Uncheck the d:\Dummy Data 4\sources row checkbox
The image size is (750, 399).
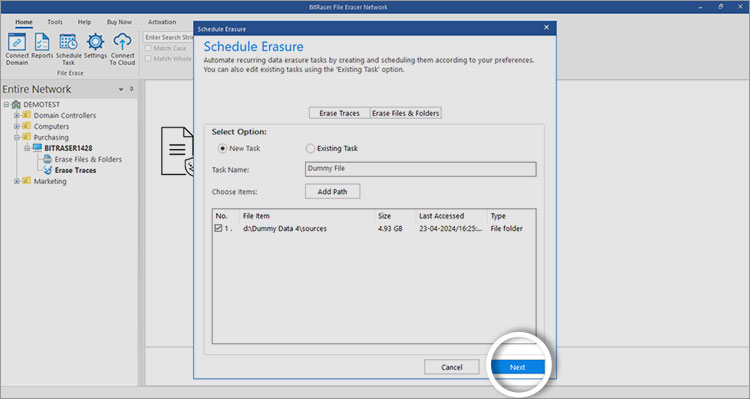(218, 228)
